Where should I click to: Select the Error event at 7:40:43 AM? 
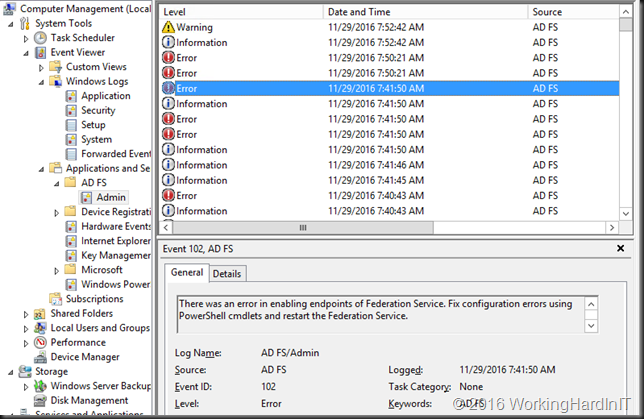[x=389, y=196]
